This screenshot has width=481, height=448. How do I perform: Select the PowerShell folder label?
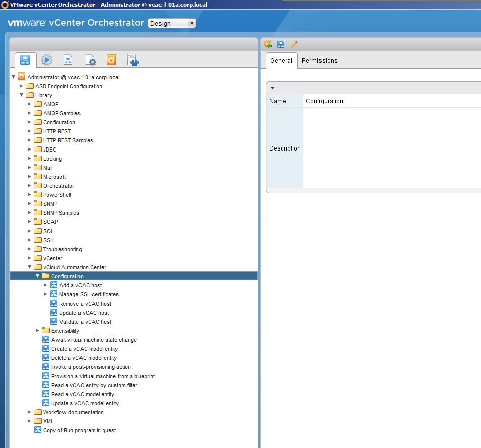pyautogui.click(x=57, y=194)
